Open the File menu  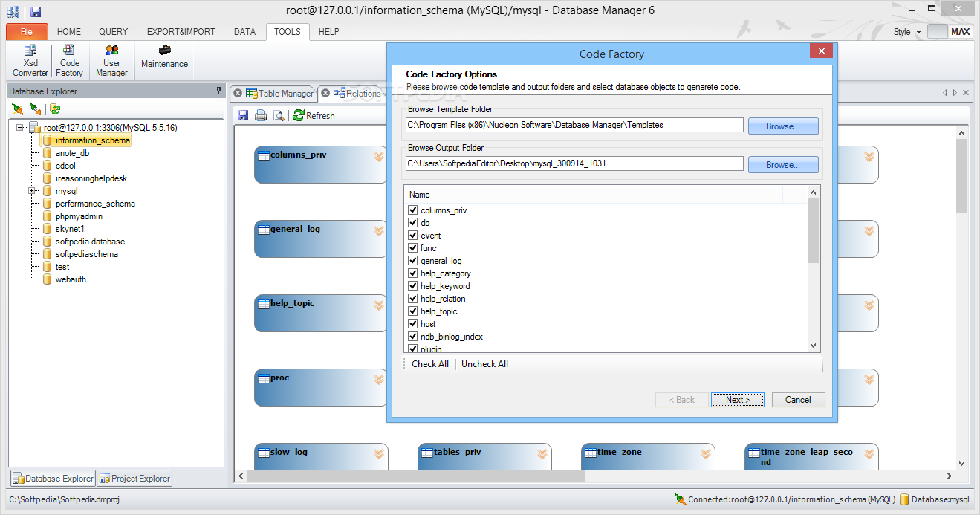[27, 32]
